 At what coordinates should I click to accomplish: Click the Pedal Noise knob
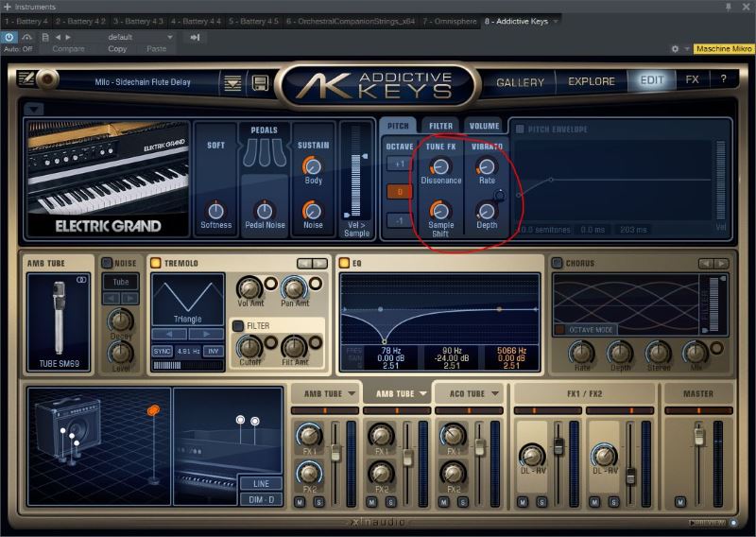pyautogui.click(x=265, y=211)
